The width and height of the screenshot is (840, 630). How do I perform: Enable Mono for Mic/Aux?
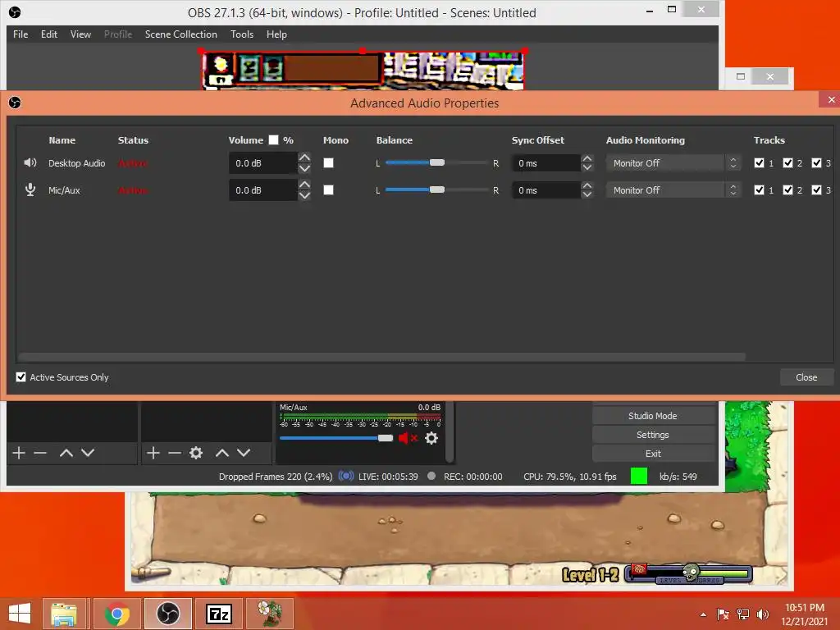click(x=328, y=189)
